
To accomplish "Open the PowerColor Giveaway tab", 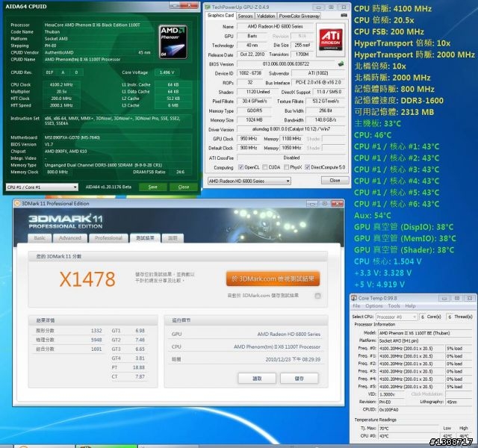I will point(299,16).
